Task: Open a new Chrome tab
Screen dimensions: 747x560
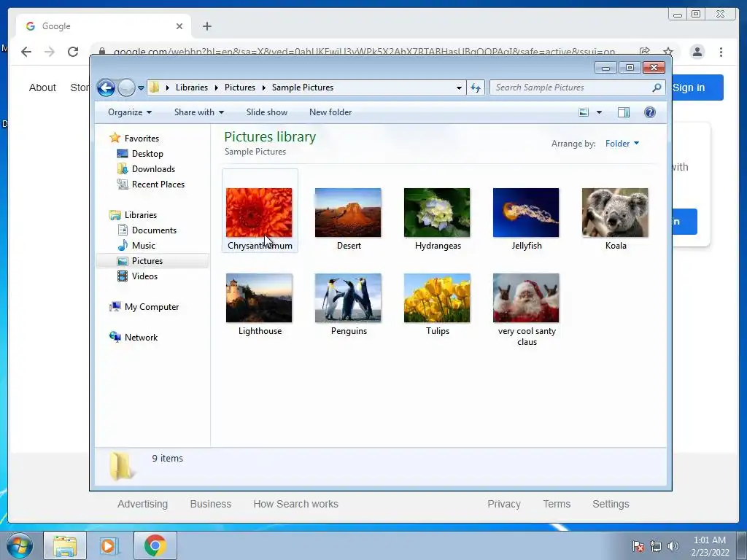Action: coord(206,26)
